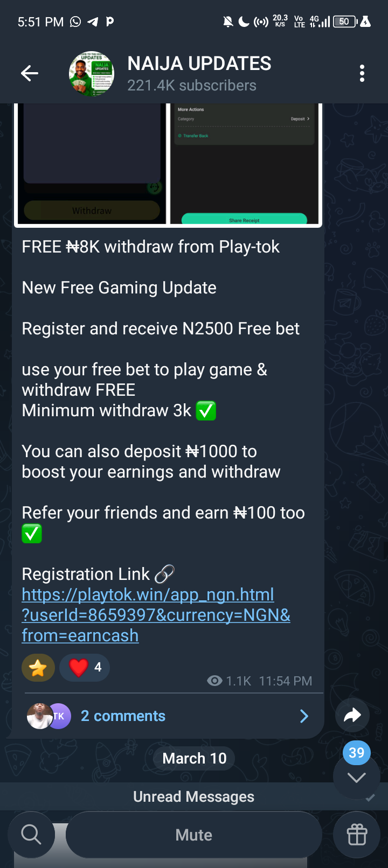The height and width of the screenshot is (868, 388).
Task: Open the 2 comments thread
Action: coord(123,716)
